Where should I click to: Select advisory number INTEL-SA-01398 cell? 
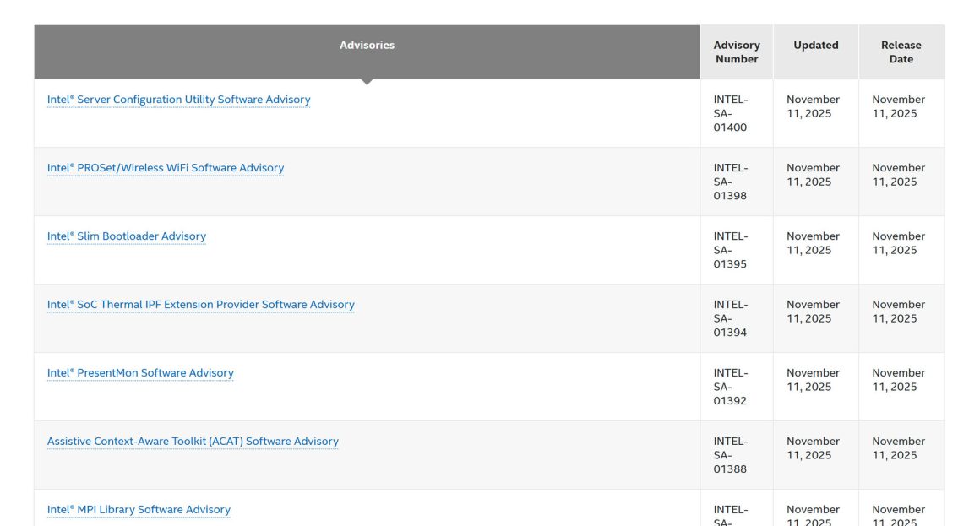pos(731,182)
